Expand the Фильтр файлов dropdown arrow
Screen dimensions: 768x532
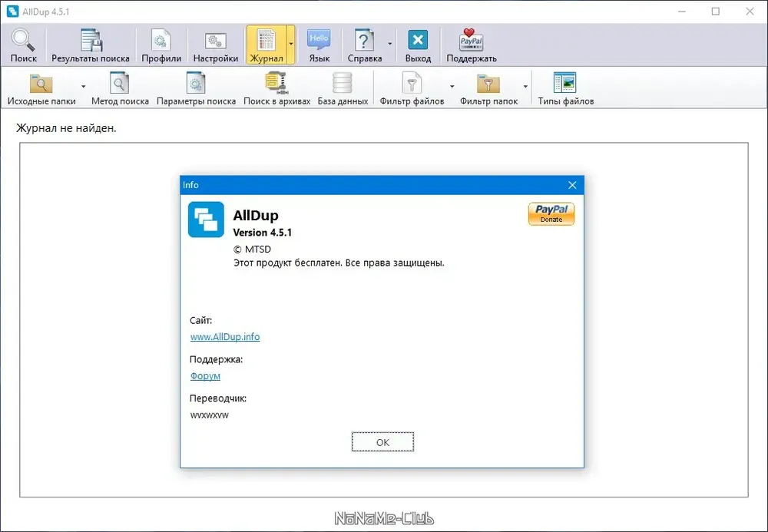[452, 87]
